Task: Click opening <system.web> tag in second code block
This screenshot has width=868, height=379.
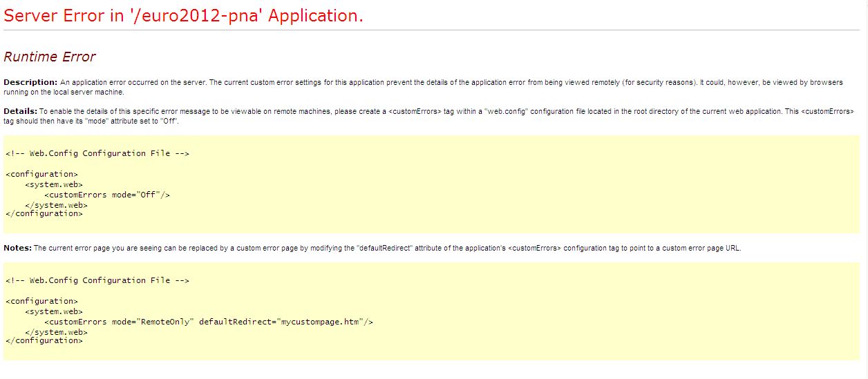Action: coord(54,311)
